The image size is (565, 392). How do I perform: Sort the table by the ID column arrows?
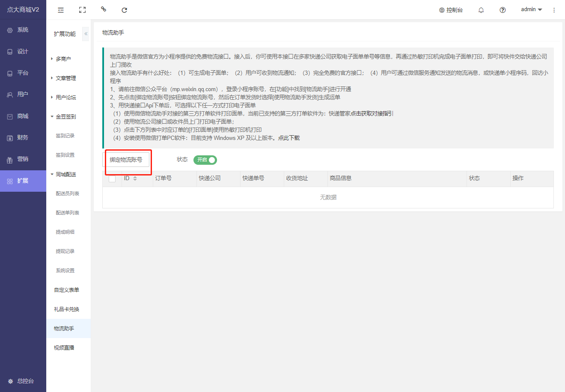click(135, 178)
